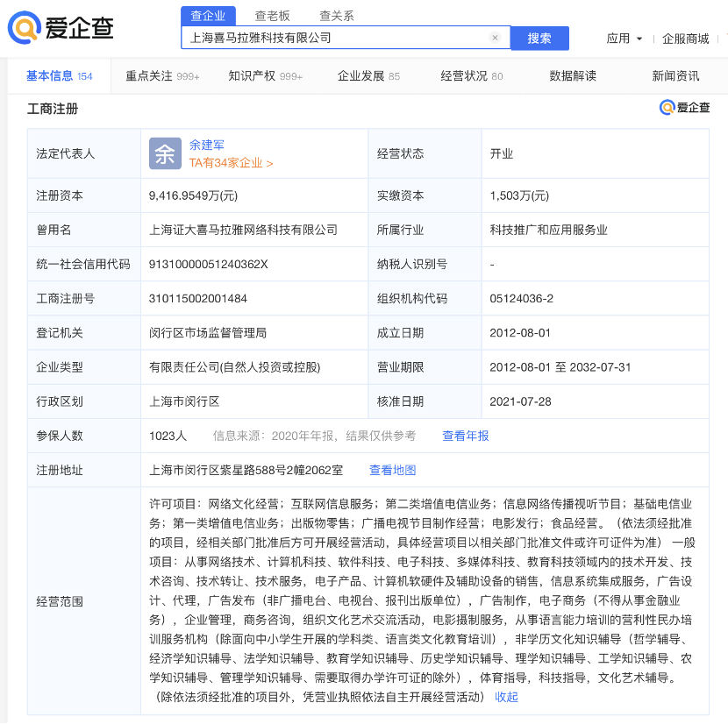Click the blue 搜索 button
728x724 pixels.
pos(539,38)
